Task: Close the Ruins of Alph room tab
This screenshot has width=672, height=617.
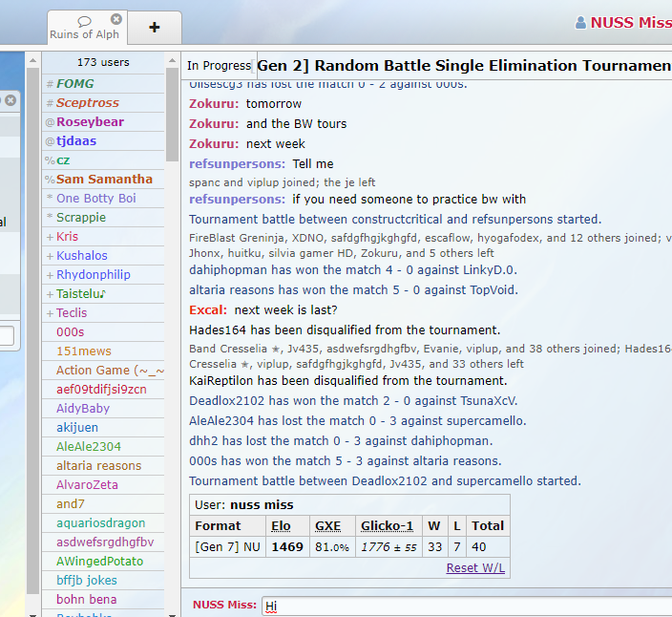Action: (x=116, y=19)
